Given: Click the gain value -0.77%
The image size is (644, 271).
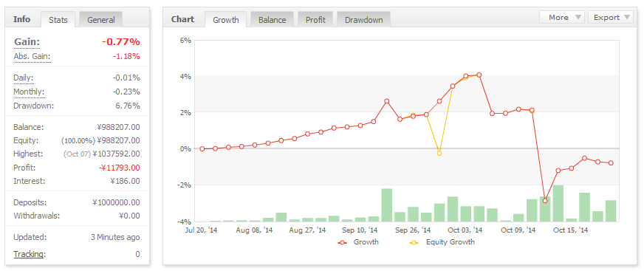Looking at the screenshot, I should [121, 42].
